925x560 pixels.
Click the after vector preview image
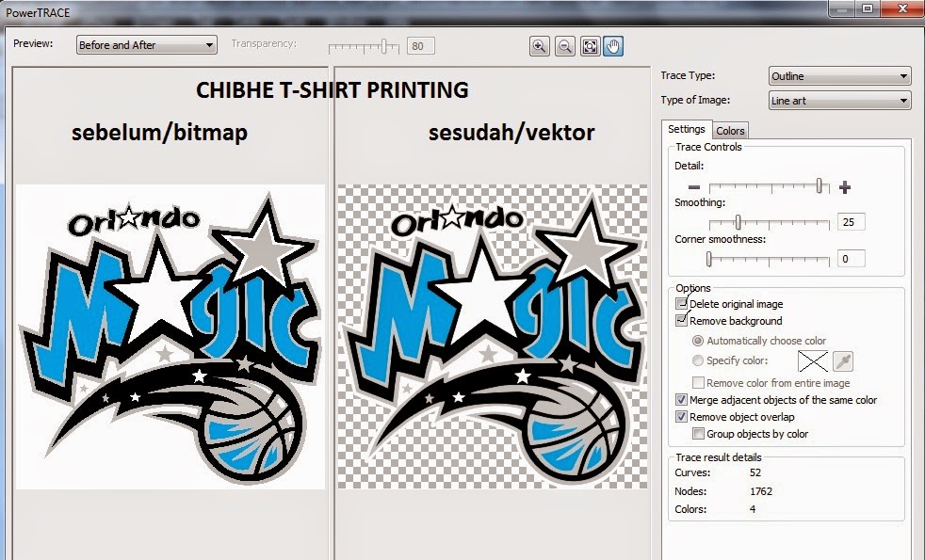[x=492, y=337]
